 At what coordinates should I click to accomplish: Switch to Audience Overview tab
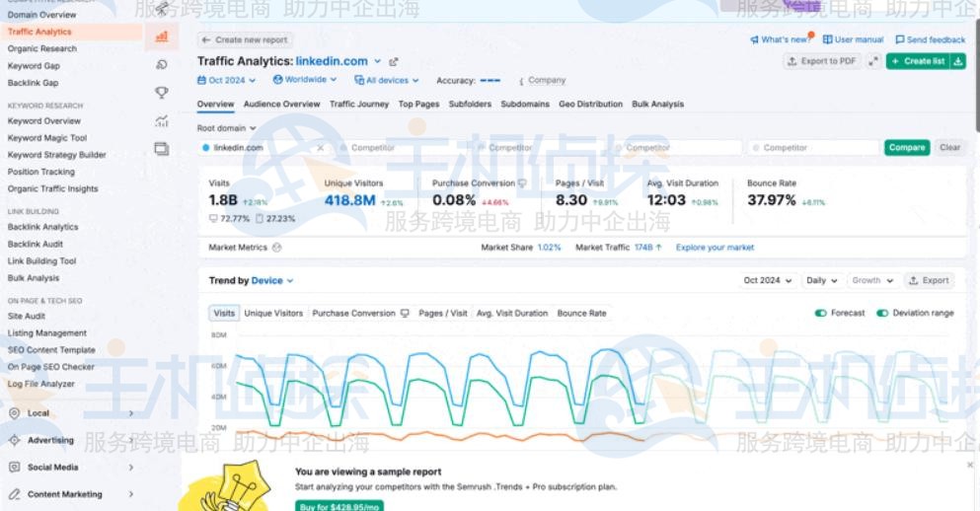pyautogui.click(x=281, y=105)
